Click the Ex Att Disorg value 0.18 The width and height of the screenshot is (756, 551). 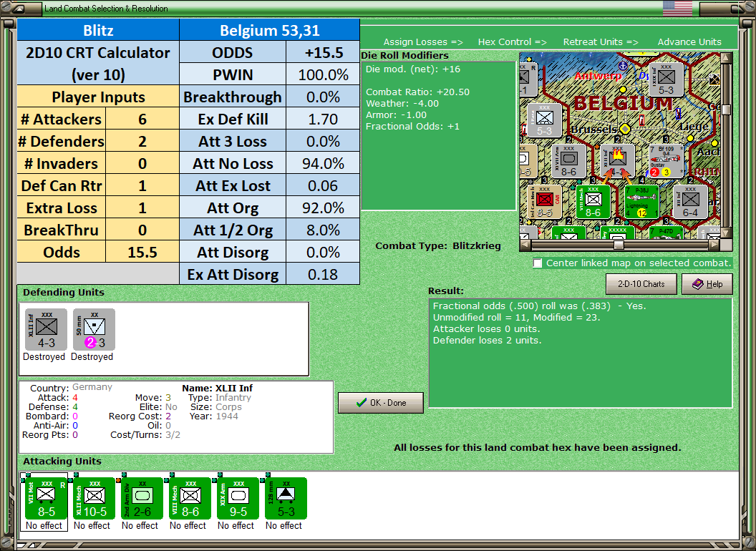point(323,274)
